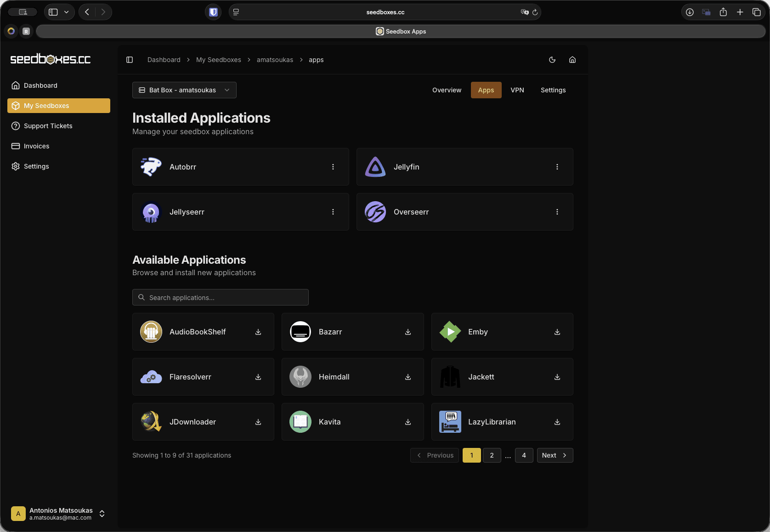Click the AudioBookShelf logo icon

tap(151, 332)
